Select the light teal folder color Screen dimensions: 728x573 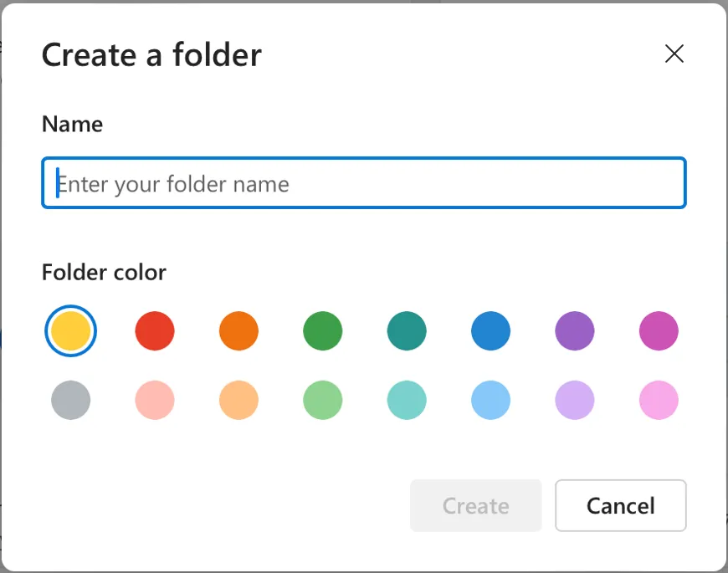tap(407, 401)
